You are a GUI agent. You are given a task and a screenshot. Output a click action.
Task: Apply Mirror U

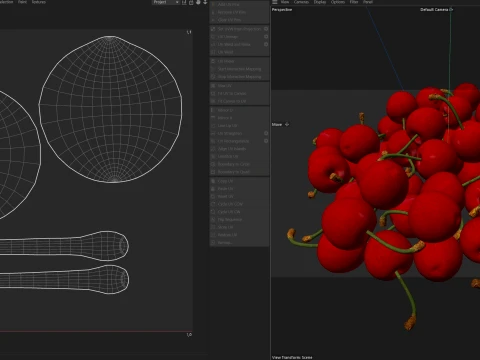(239, 110)
